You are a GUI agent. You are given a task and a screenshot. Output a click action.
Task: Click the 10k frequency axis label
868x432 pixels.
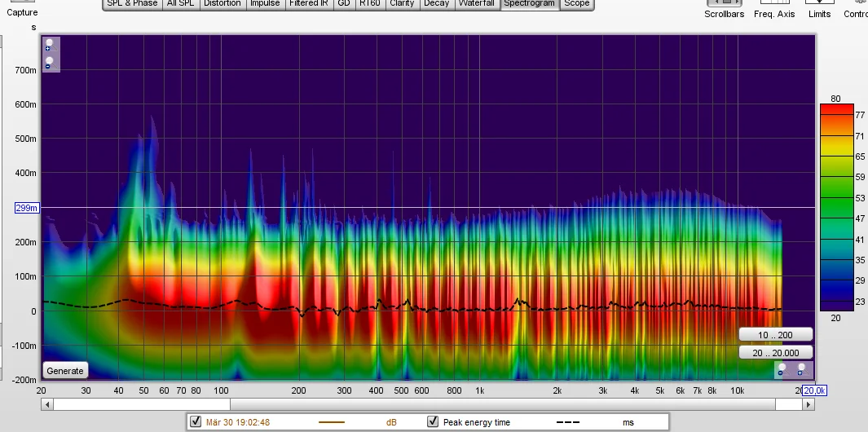pos(737,390)
